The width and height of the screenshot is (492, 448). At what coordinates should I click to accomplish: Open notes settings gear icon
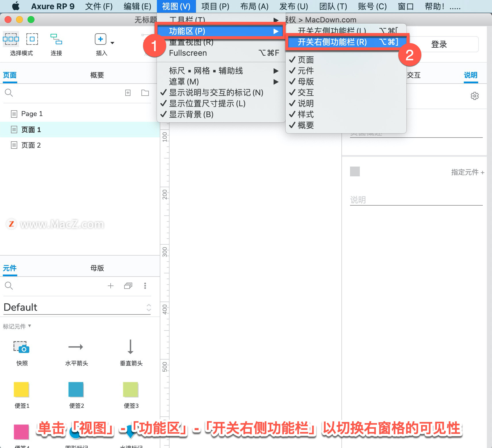point(475,96)
